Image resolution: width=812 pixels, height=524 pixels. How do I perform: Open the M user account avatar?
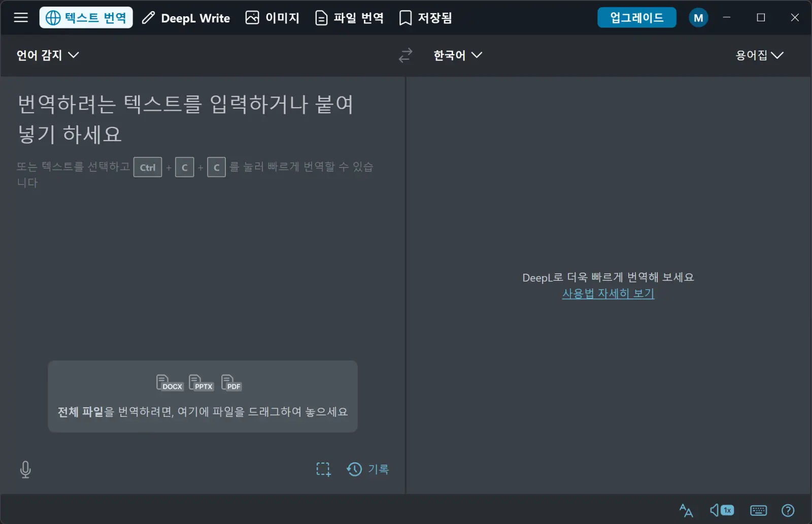coord(698,18)
